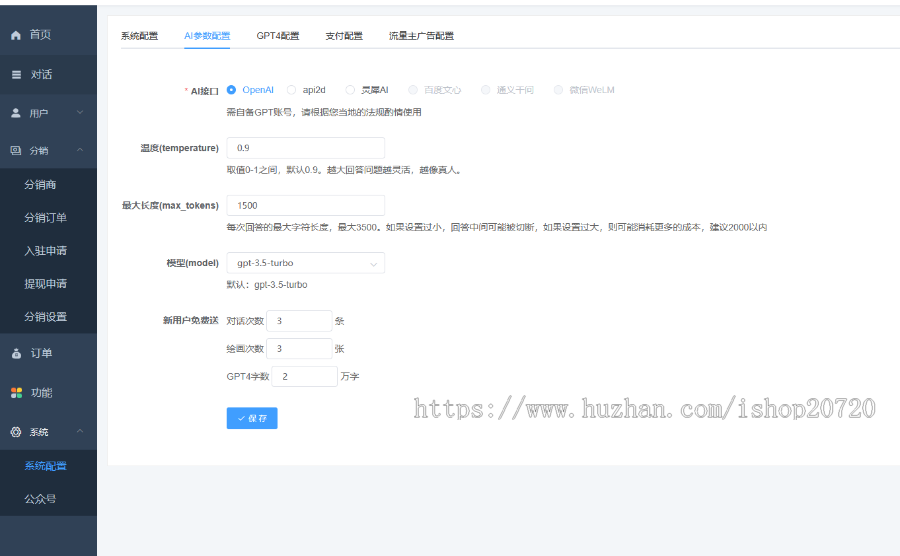
Task: Click the list icon beside 对话
Action: pyautogui.click(x=16, y=75)
